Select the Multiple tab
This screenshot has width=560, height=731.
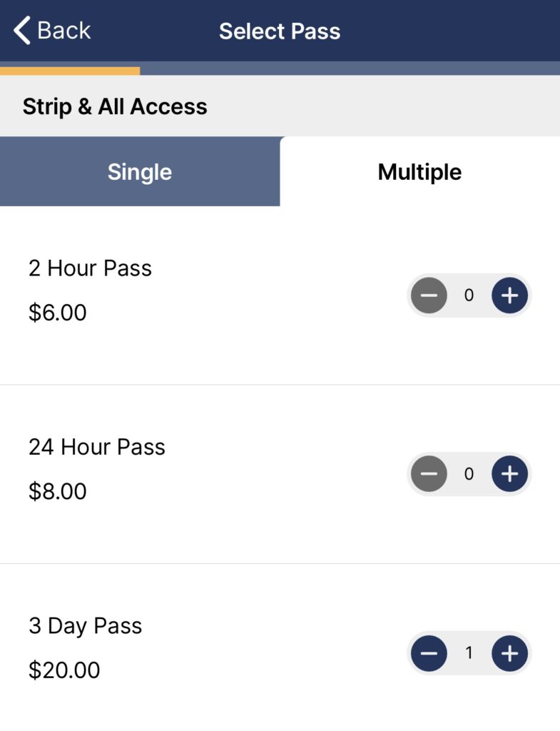click(419, 172)
